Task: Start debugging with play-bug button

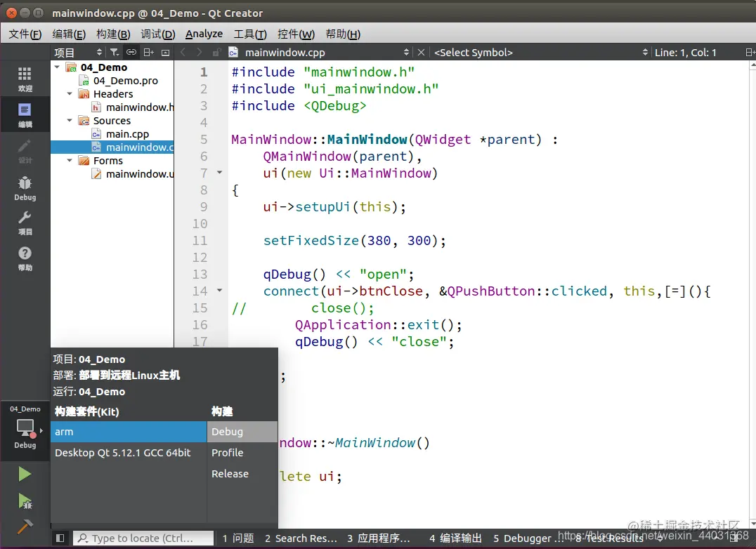Action: coord(25,501)
